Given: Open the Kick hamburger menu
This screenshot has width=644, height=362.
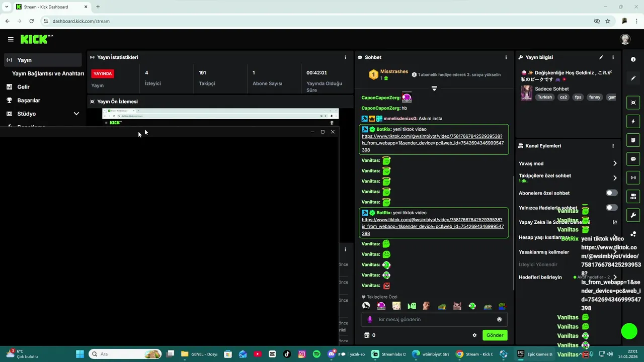Looking at the screenshot, I should coord(11,39).
